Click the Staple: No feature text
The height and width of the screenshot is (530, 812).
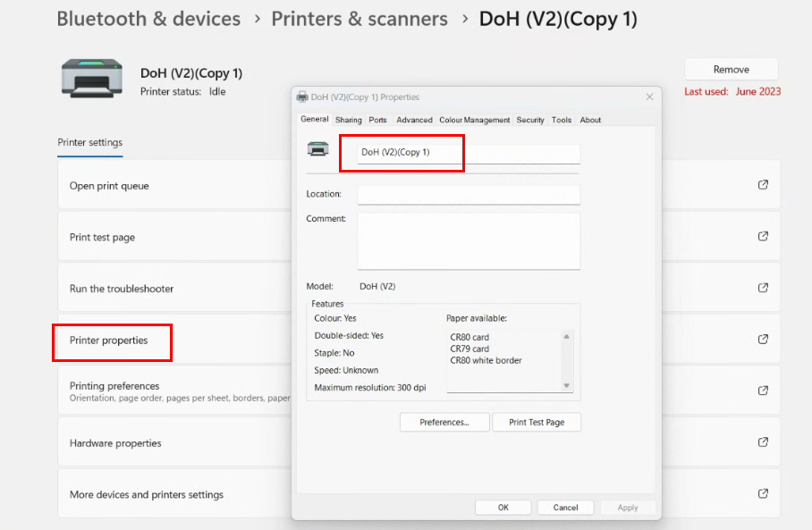pos(334,353)
